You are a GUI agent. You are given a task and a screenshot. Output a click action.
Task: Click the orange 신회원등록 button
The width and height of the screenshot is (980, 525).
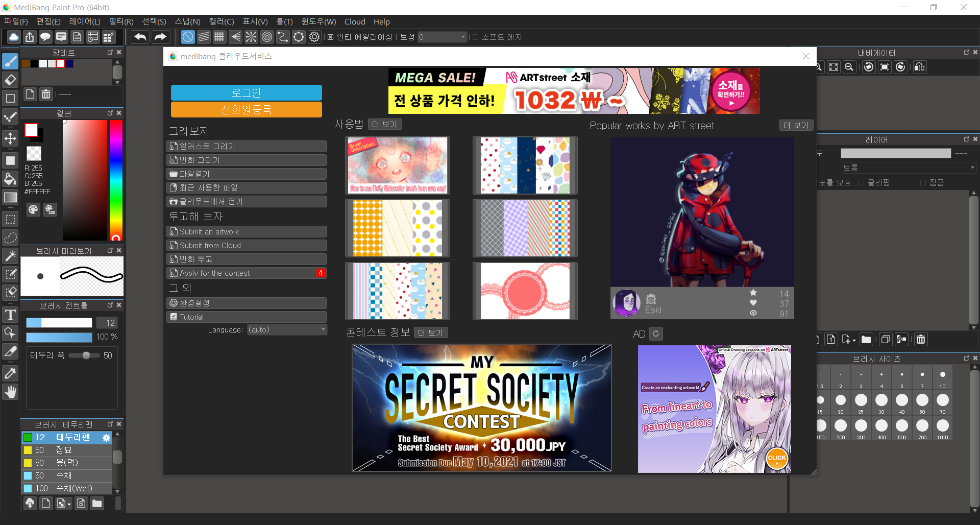point(247,109)
